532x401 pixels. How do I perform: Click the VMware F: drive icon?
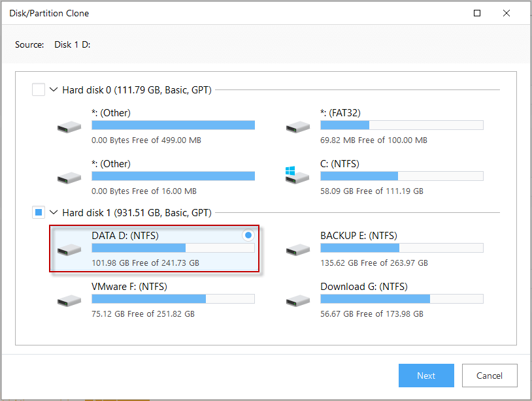[69, 300]
